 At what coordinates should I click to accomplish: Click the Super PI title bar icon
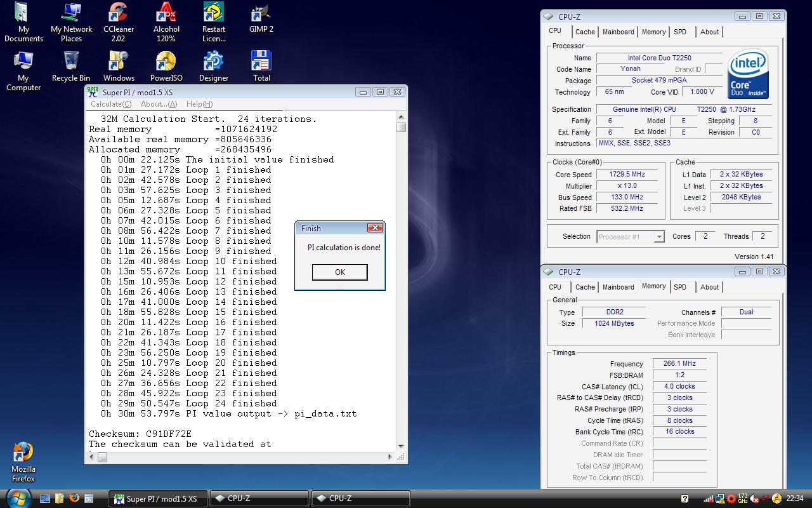click(93, 92)
